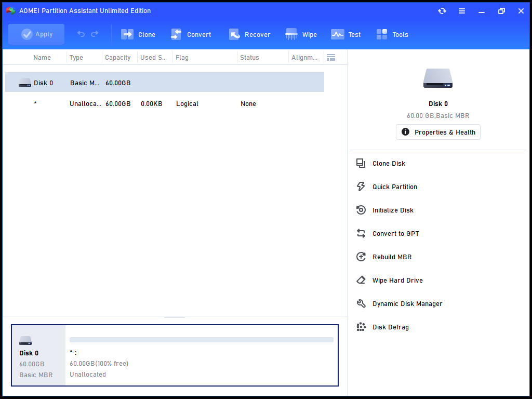Open the Test toolbar menu

(345, 35)
